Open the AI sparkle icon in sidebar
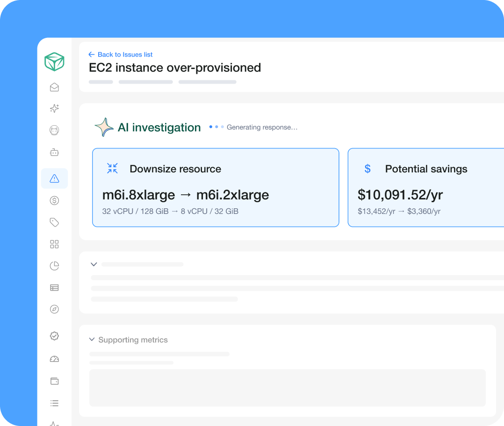The width and height of the screenshot is (504, 426). (54, 108)
